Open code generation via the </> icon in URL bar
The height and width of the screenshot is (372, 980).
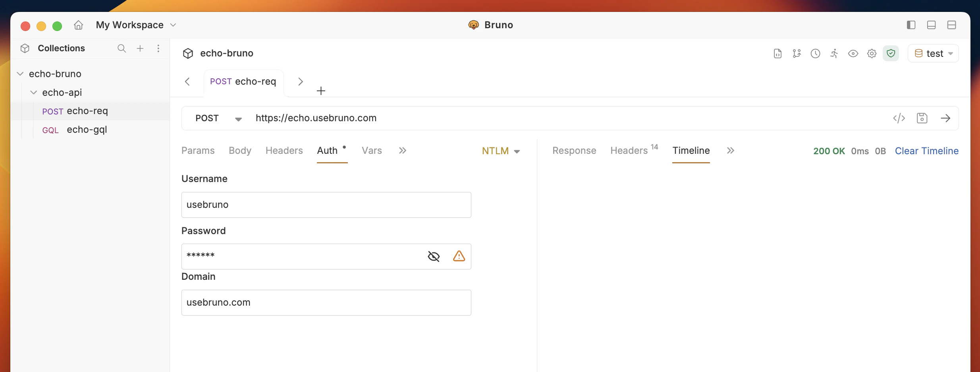(x=899, y=118)
